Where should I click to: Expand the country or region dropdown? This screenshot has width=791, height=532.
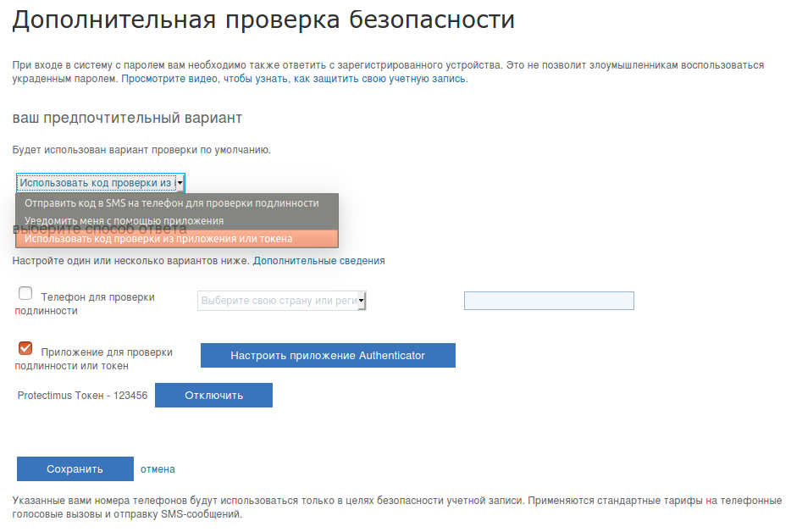click(281, 301)
